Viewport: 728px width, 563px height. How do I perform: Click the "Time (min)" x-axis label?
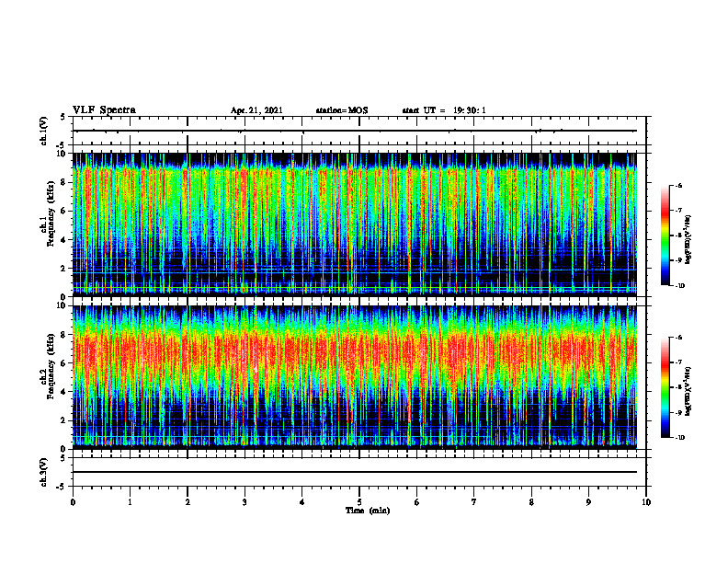[x=368, y=511]
